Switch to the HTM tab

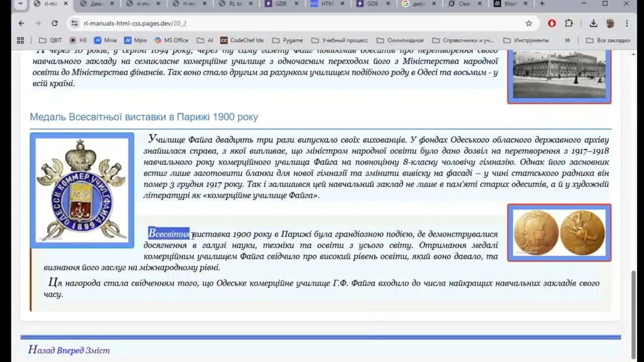pyautogui.click(x=327, y=4)
